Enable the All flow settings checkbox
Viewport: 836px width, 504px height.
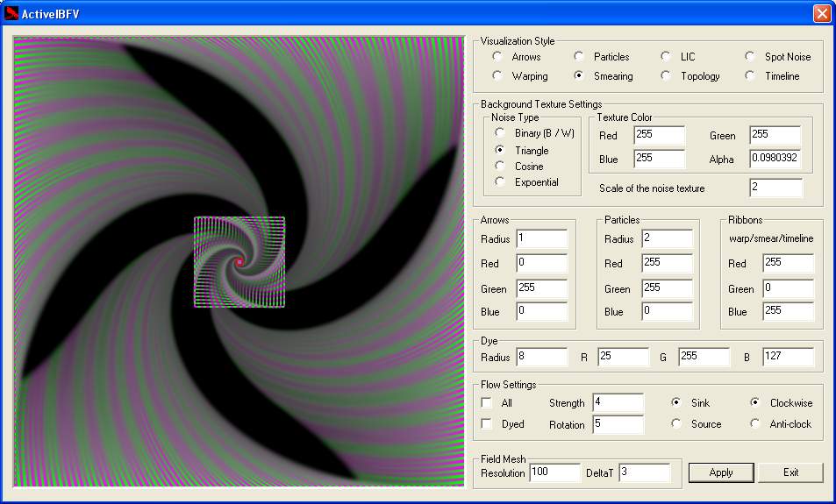487,403
